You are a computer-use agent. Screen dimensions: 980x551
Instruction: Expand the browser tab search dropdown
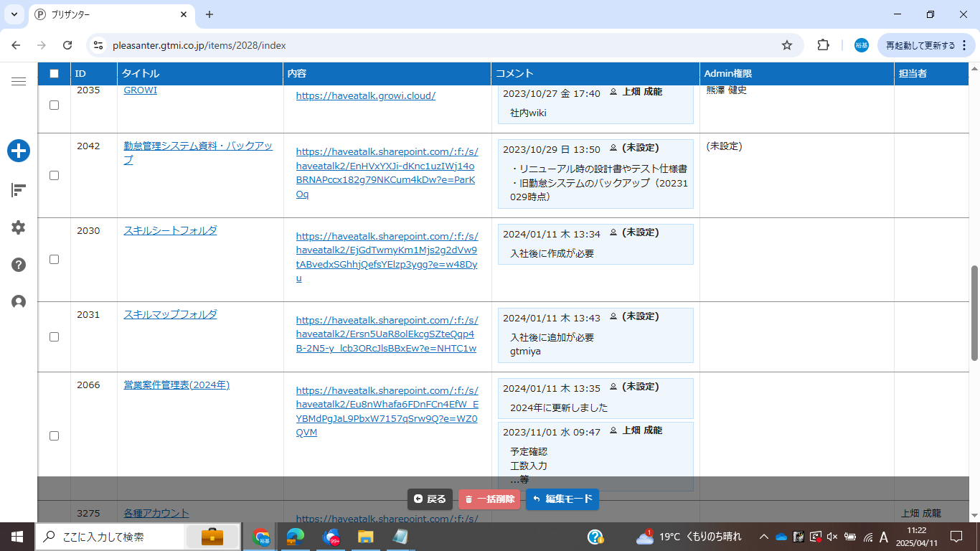14,14
